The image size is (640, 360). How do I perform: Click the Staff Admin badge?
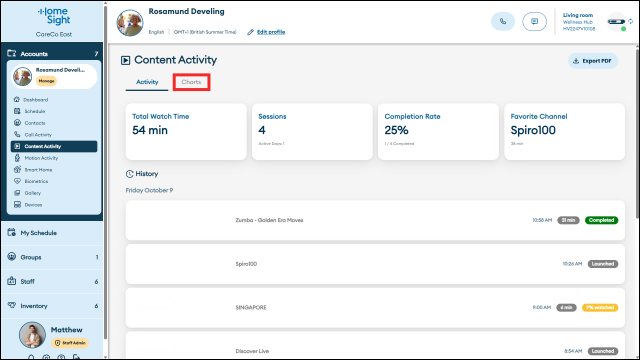70,343
